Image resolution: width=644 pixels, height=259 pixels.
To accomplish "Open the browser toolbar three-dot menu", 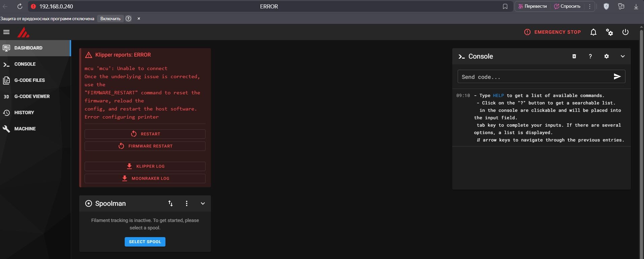I will pyautogui.click(x=590, y=6).
